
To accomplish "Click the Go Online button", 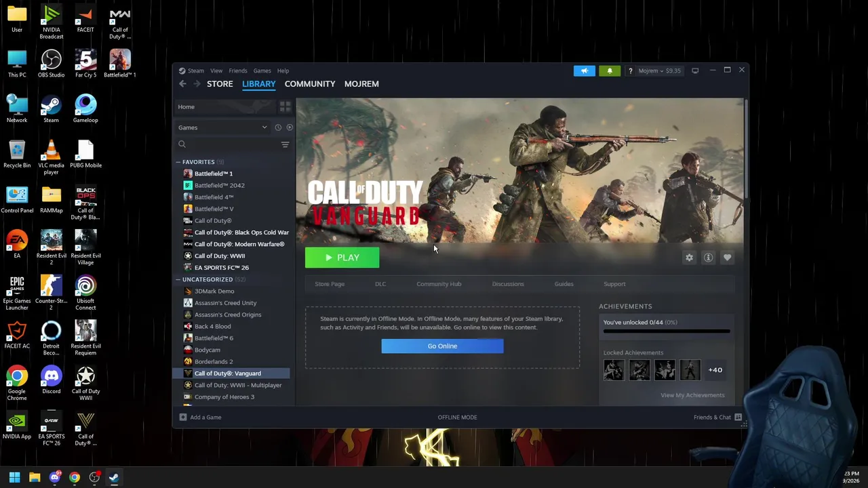I will (442, 346).
